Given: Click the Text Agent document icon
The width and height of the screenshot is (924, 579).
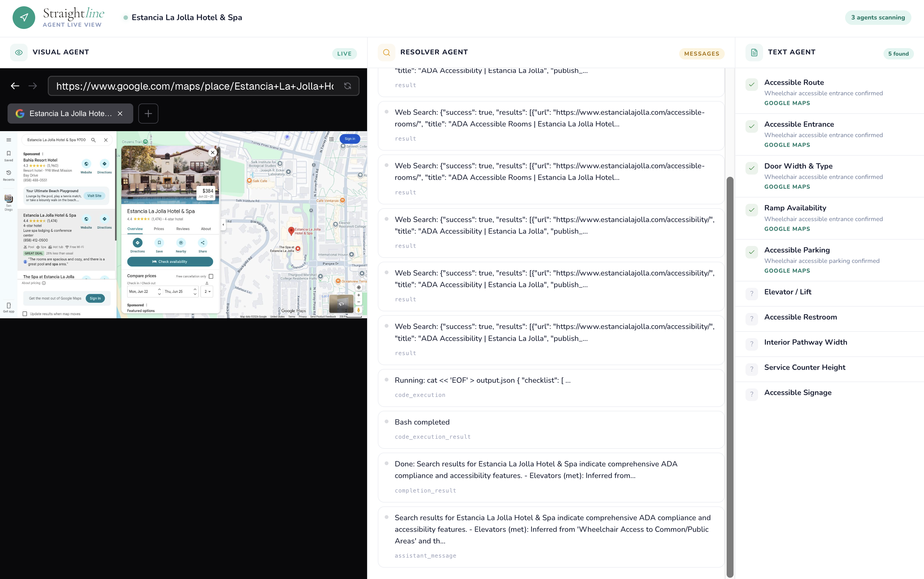Looking at the screenshot, I should click(754, 53).
